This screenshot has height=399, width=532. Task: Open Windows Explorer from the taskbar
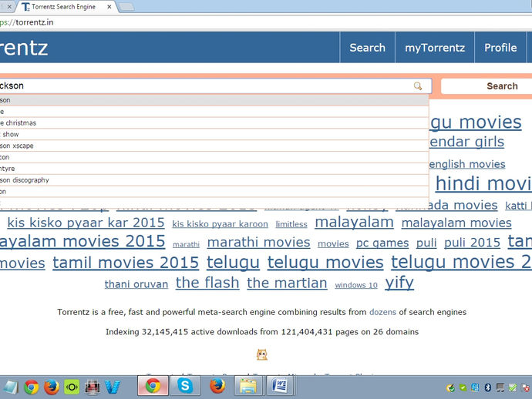pyautogui.click(x=249, y=386)
